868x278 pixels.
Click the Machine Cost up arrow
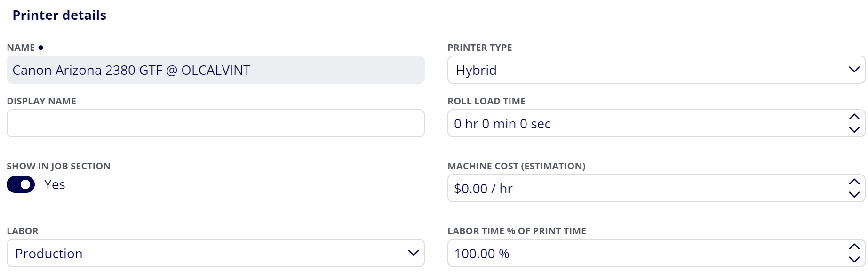pos(854,182)
